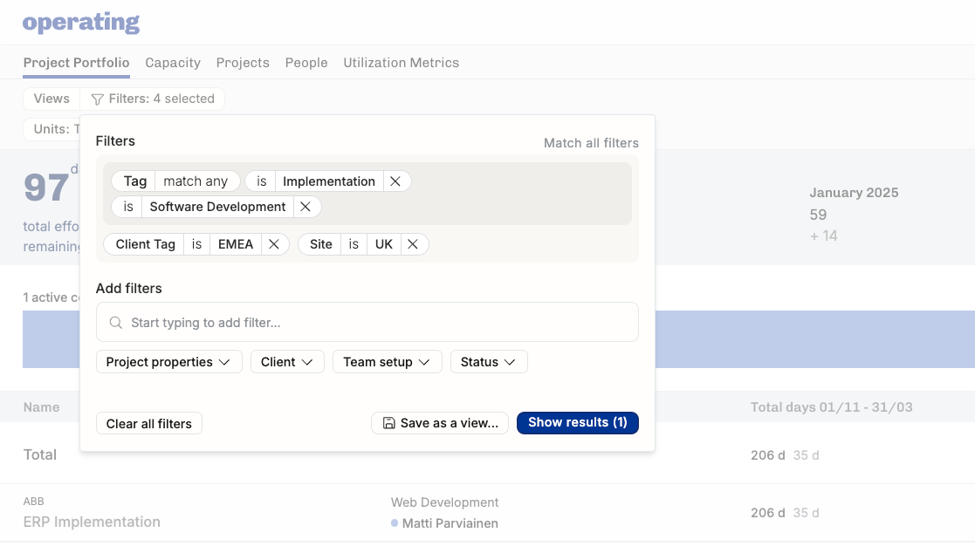This screenshot has height=560, width=975.
Task: Open the ERP Implementation project row
Action: coord(92,522)
